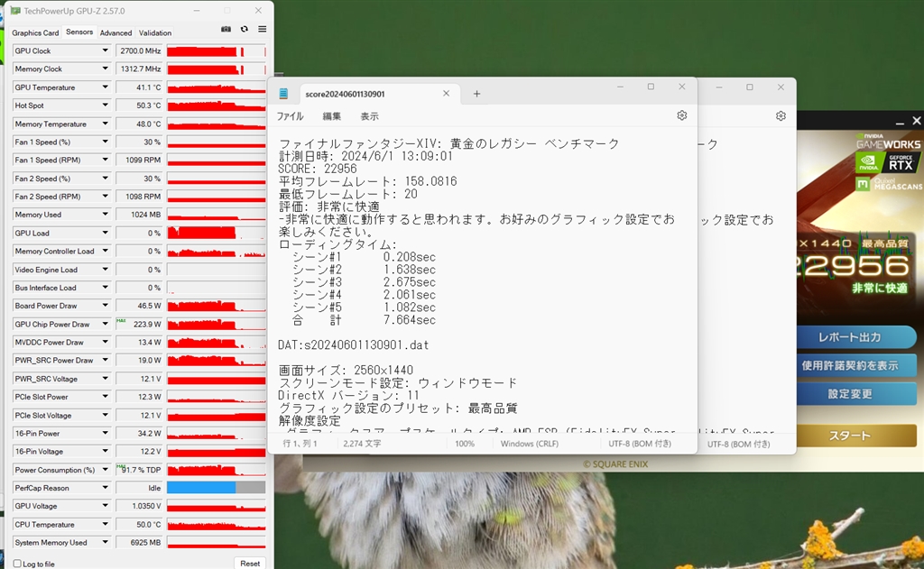This screenshot has width=924, height=569.
Task: Open the GPU Load sensor dropdown
Action: [105, 233]
